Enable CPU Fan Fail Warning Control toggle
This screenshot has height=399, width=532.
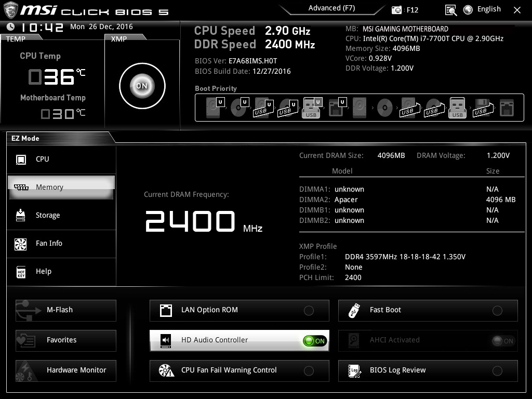pyautogui.click(x=309, y=371)
